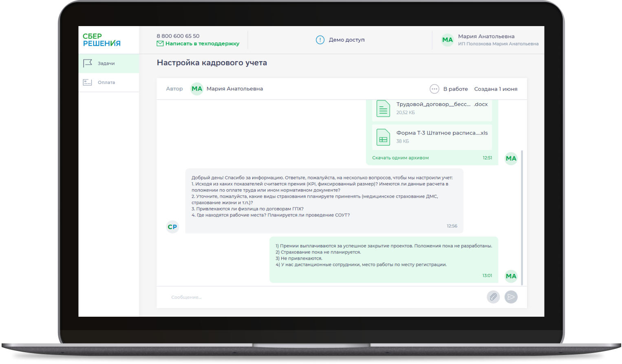Click the Сбер Решения logo
Image resolution: width=622 pixels, height=364 pixels.
click(102, 40)
